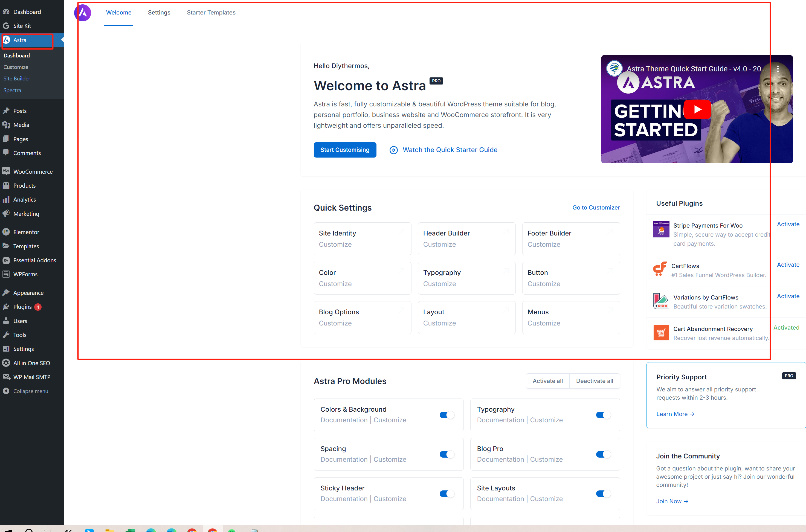Turn off the Sticky Header module
The image size is (806, 532).
pyautogui.click(x=446, y=494)
